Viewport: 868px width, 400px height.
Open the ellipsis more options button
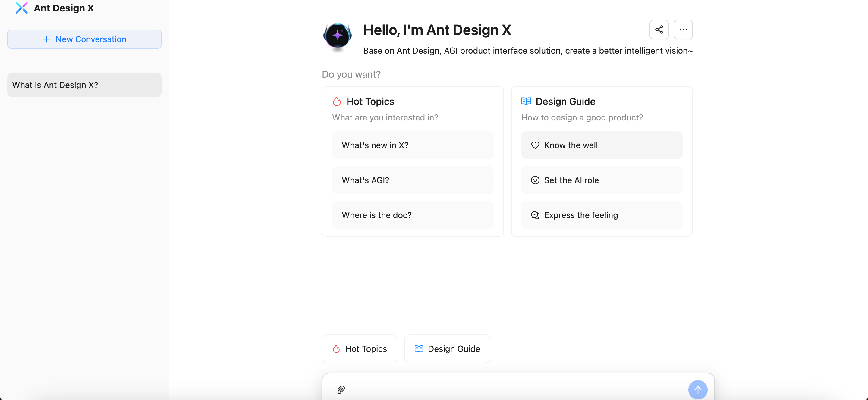(x=683, y=30)
